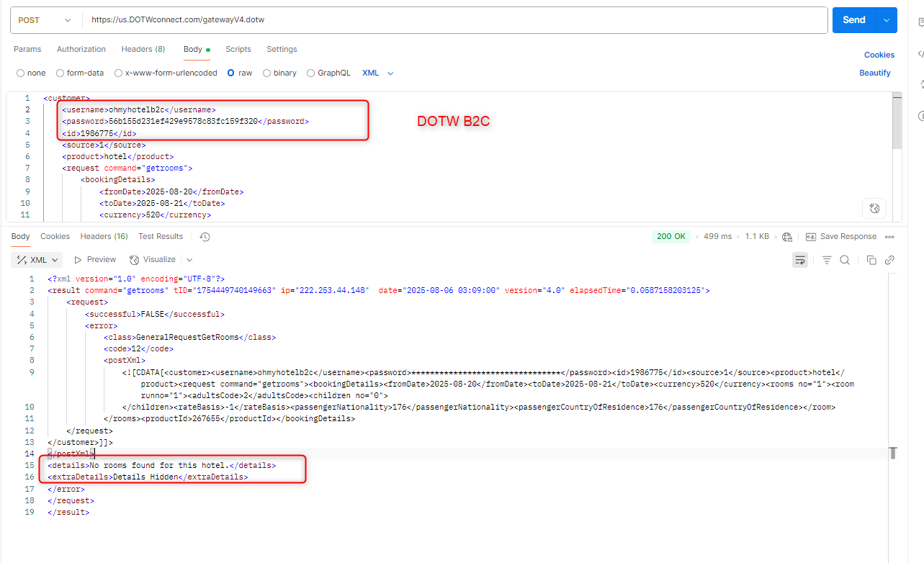Click the GeneralRequestGetRooms class line
924x563 pixels.
189,337
